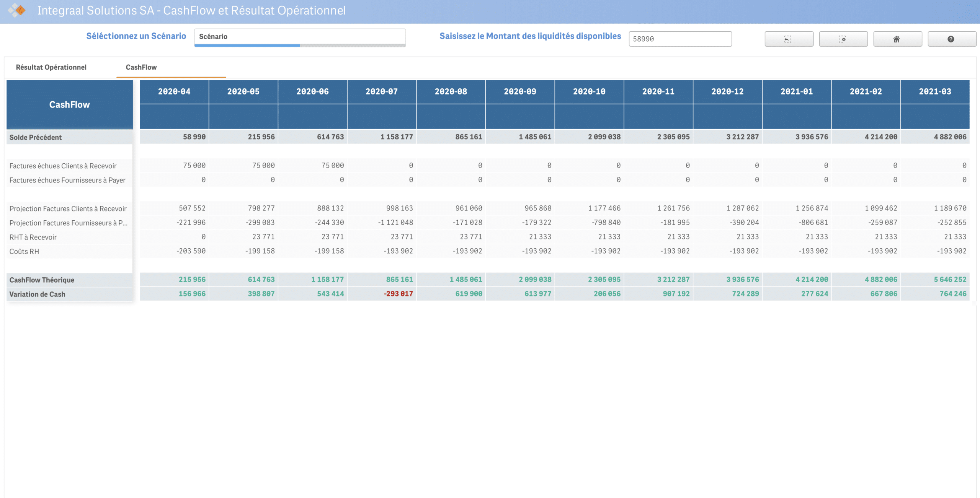Click the Coûts RH value -203 590
The image size is (980, 498).
191,251
